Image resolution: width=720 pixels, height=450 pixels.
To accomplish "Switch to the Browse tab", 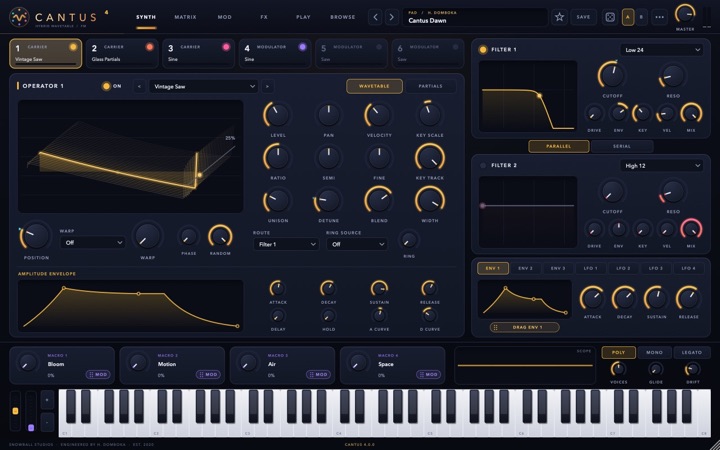I will coord(343,17).
